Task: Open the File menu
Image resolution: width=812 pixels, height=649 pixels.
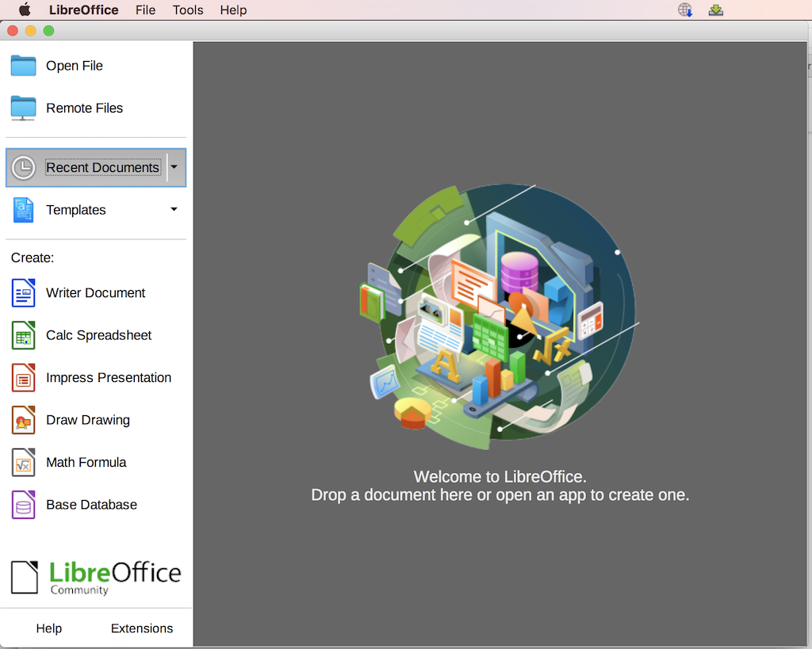Action: pyautogui.click(x=145, y=10)
